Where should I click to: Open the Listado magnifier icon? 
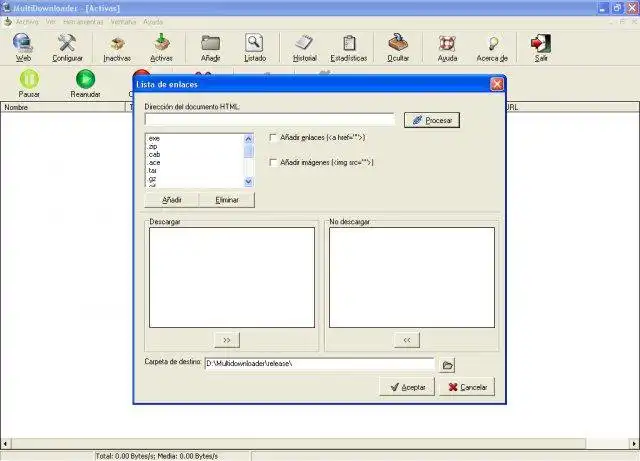tap(255, 47)
